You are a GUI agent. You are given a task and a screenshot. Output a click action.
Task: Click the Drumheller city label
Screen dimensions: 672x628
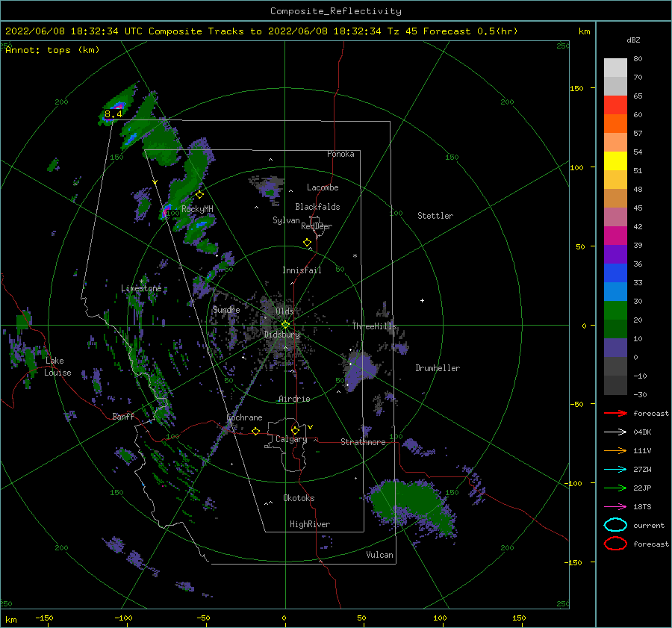[x=438, y=368]
